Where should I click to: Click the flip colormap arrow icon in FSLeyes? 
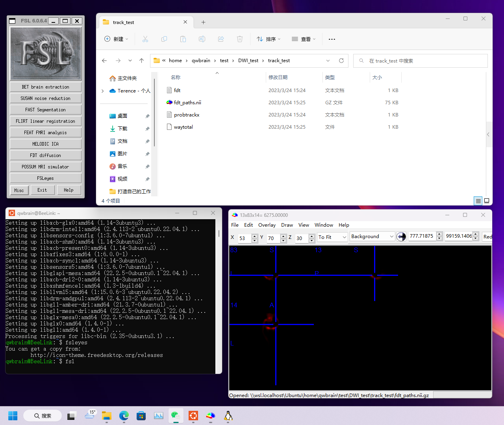click(x=401, y=236)
